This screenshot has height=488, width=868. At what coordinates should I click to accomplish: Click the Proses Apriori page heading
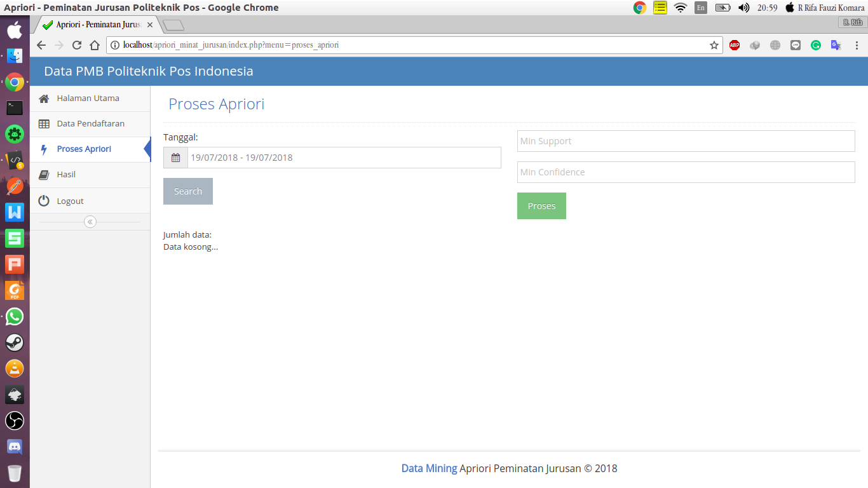[x=217, y=104]
